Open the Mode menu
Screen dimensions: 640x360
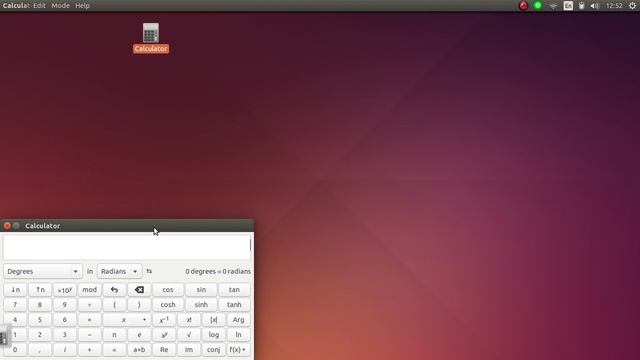coord(60,6)
